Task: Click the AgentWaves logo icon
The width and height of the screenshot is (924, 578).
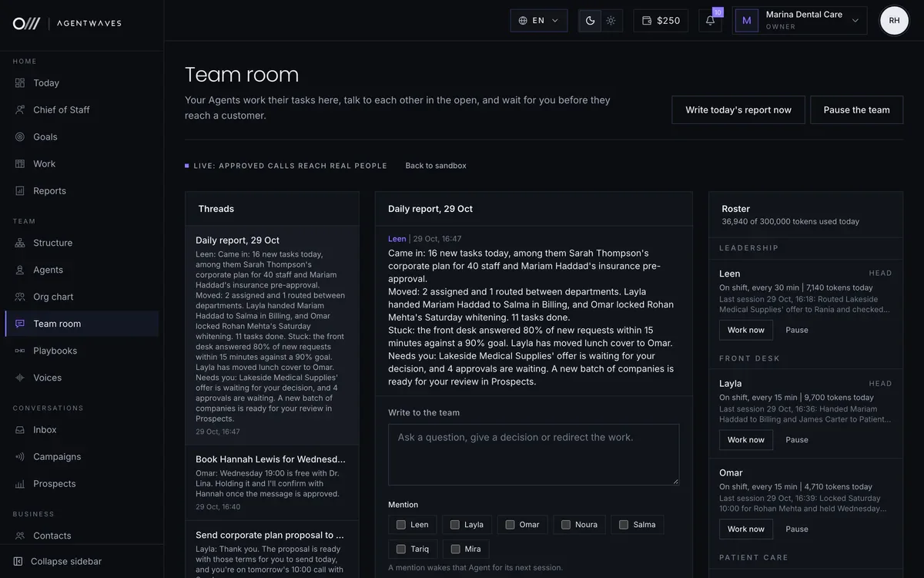Action: pyautogui.click(x=26, y=23)
